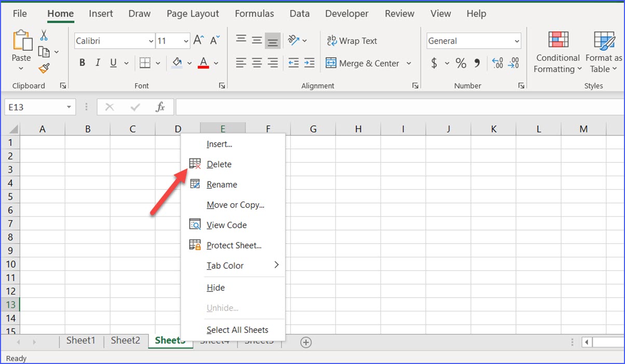
Task: Switch to the Developer ribbon tab
Action: 347,14
